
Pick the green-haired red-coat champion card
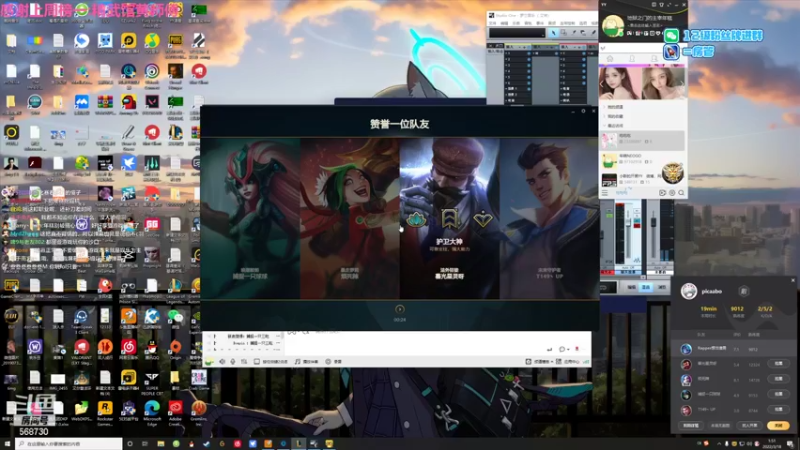[x=349, y=218]
